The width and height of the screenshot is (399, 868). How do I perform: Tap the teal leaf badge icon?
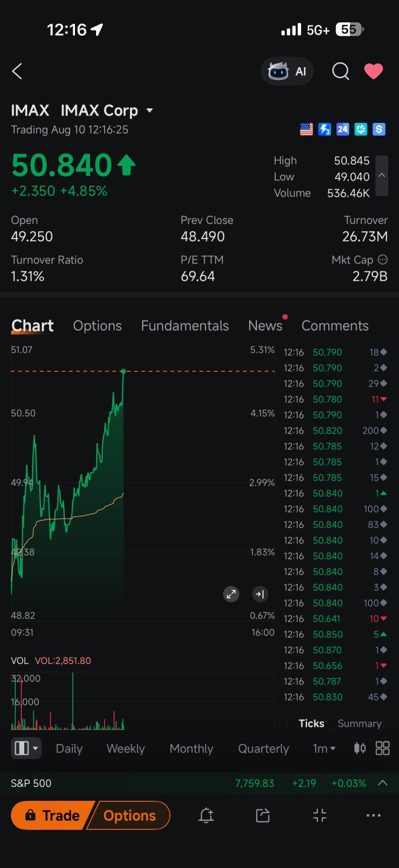(361, 129)
